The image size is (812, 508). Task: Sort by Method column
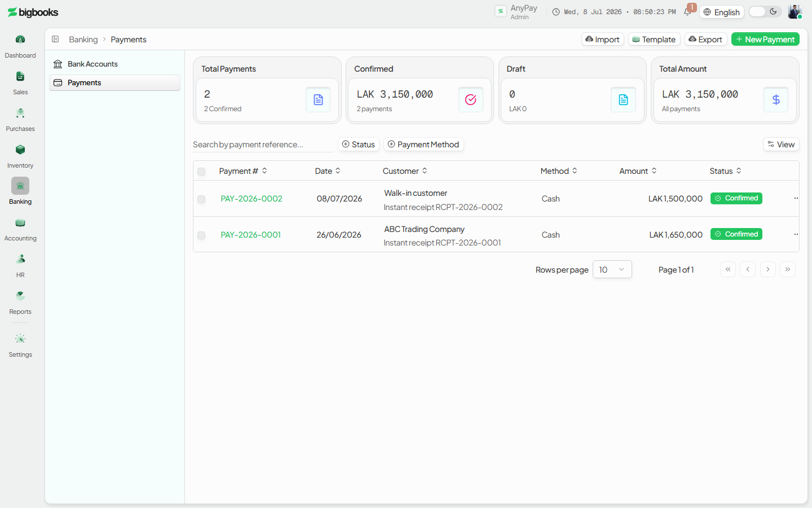click(x=559, y=171)
